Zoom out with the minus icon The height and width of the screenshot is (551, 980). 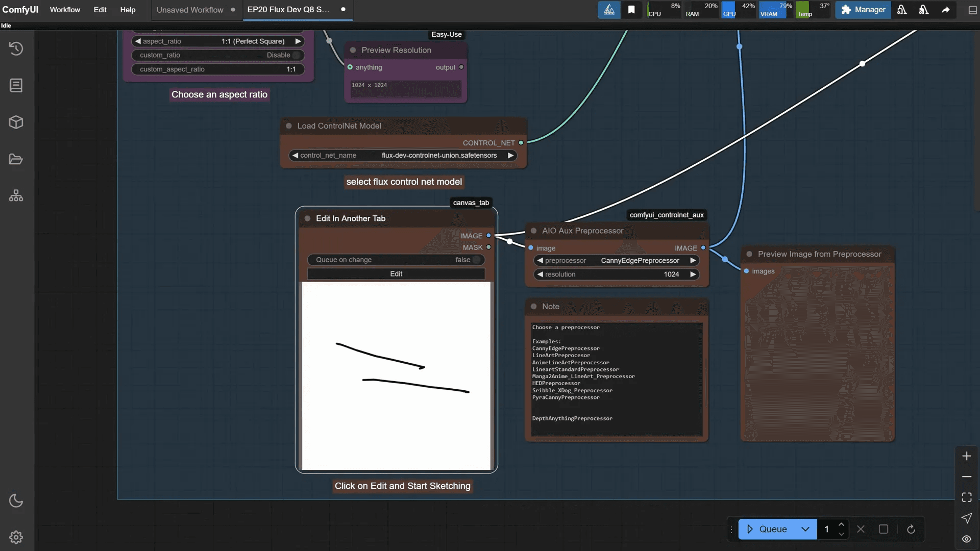967,477
